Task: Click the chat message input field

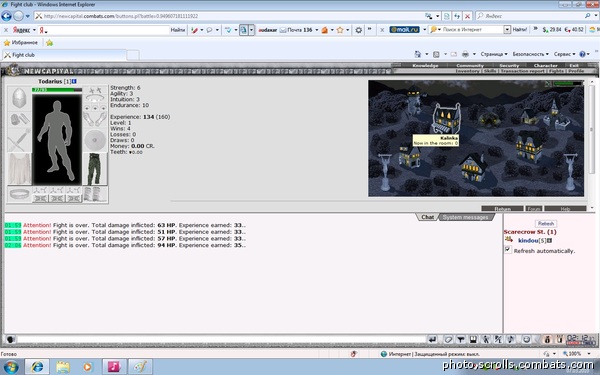Action: (221, 339)
